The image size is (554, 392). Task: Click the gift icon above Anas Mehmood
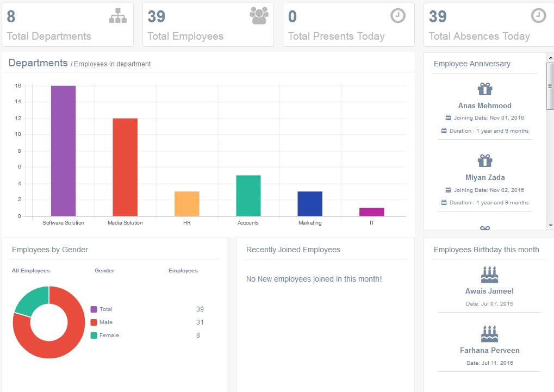pyautogui.click(x=485, y=89)
